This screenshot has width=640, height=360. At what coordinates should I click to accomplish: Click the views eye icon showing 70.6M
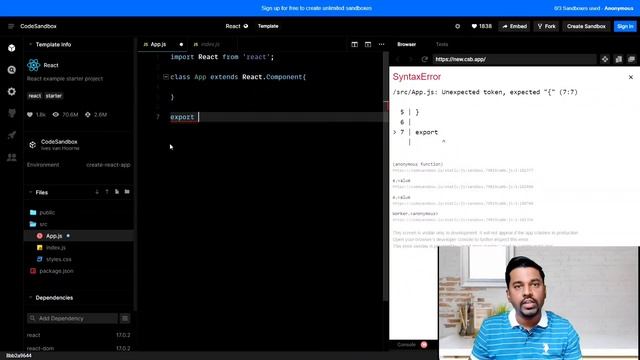point(56,115)
